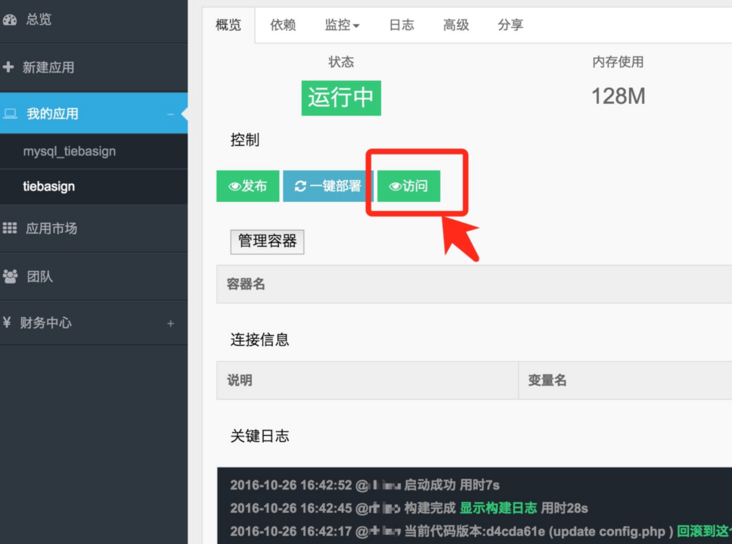
Task: Click the laptop icon beside 我的应用
Action: 10,113
